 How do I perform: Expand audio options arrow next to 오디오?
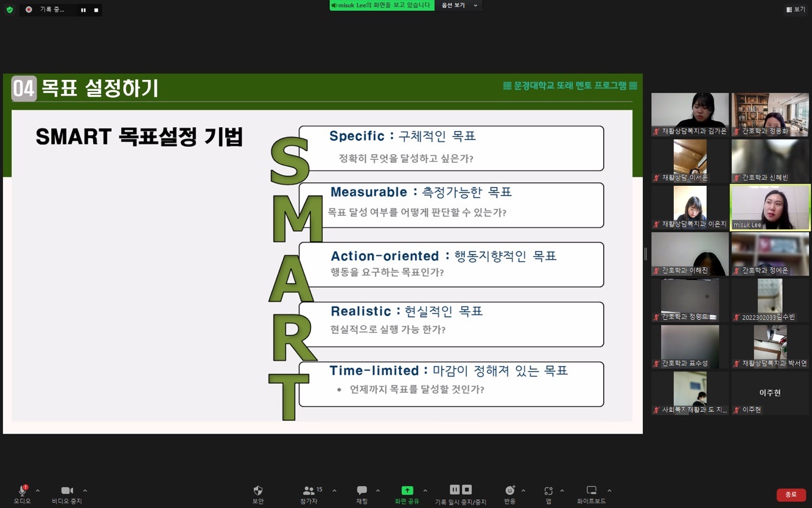pos(38,490)
